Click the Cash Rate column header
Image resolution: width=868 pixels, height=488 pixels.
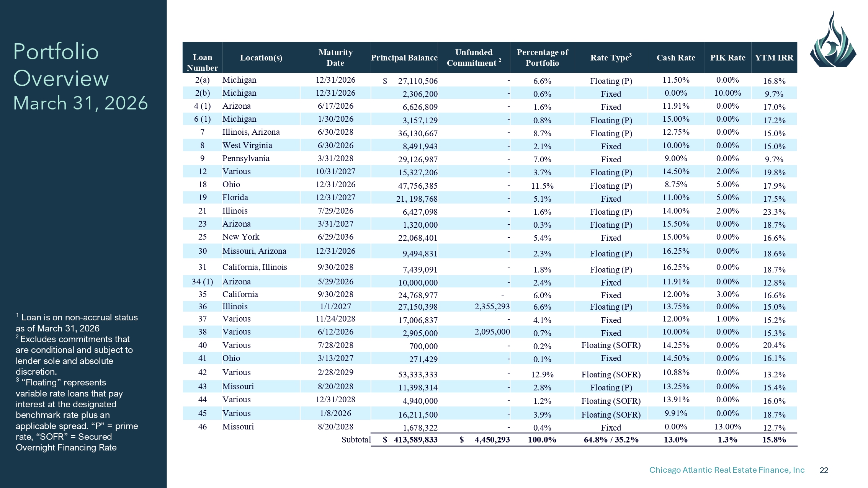pos(676,58)
